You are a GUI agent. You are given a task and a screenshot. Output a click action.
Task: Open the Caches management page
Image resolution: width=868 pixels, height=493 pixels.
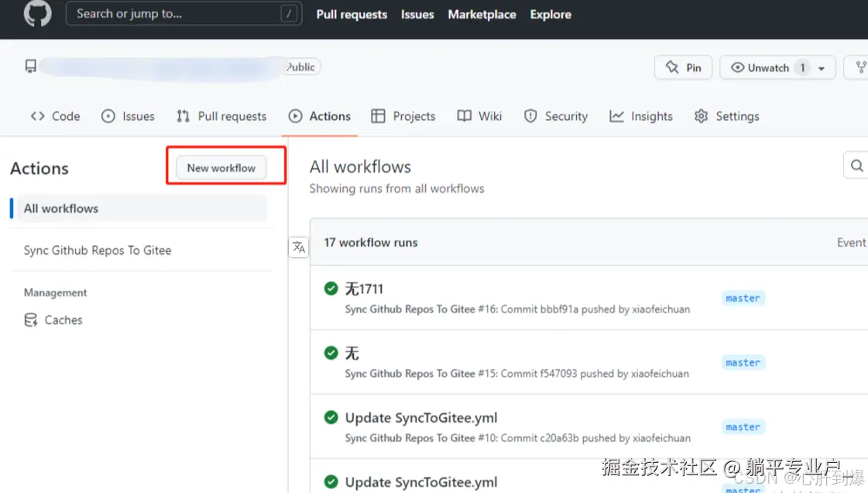53,320
